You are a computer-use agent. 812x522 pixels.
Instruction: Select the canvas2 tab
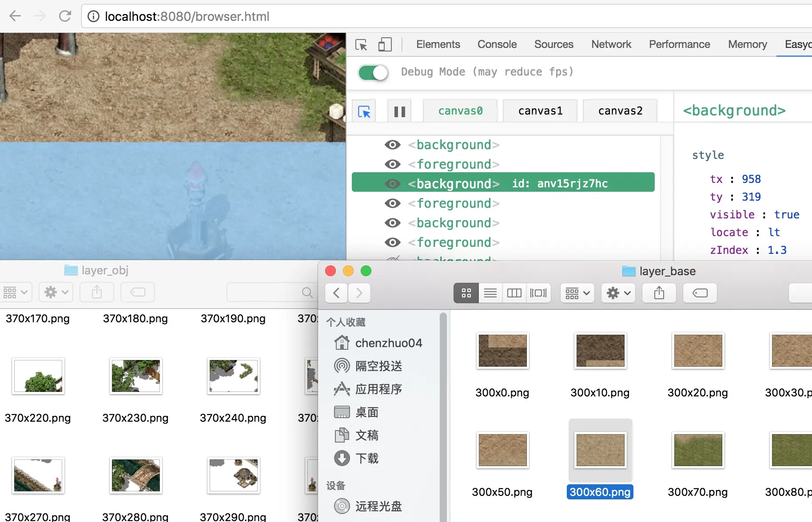point(620,111)
